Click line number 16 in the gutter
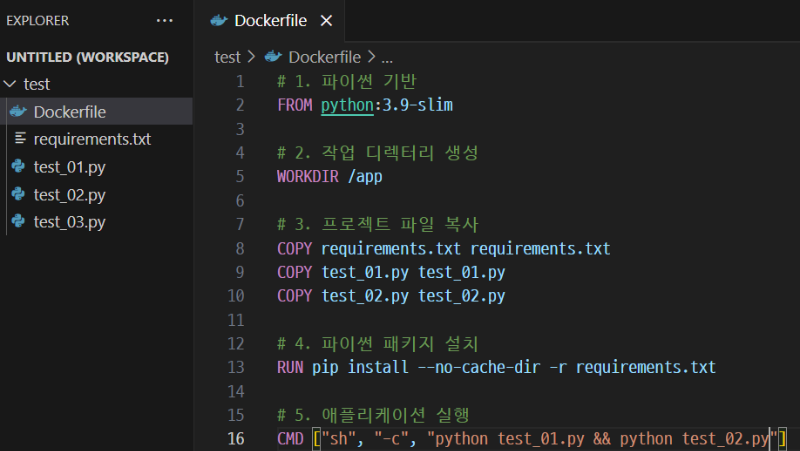This screenshot has height=451, width=800. (236, 439)
